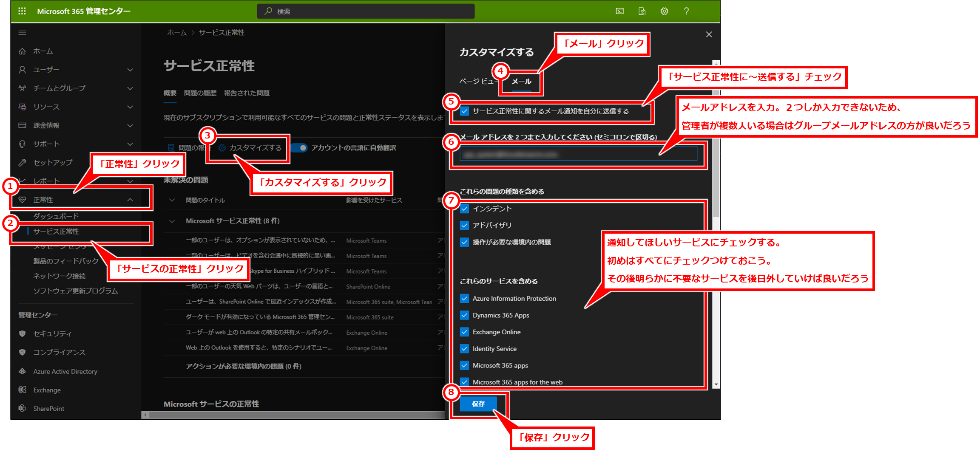The image size is (980, 452).
Task: Uncheck Microsoft 365 apps checkbox
Action: [465, 365]
